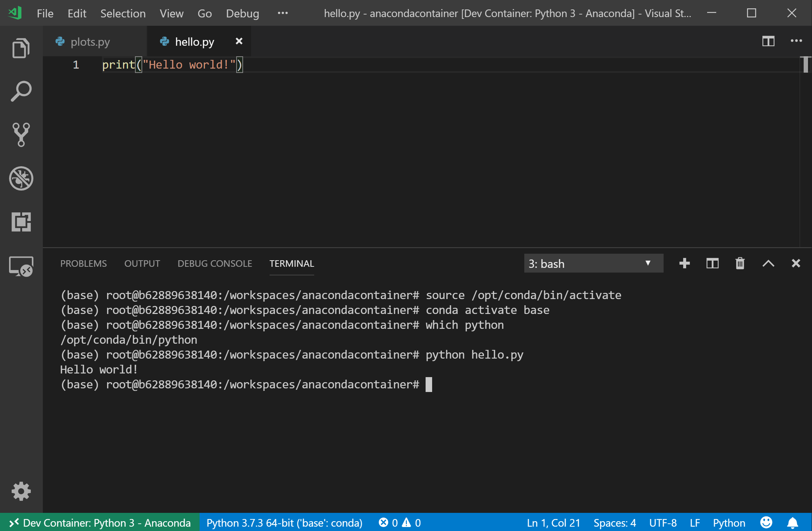Open the Debug view icon

[21, 178]
